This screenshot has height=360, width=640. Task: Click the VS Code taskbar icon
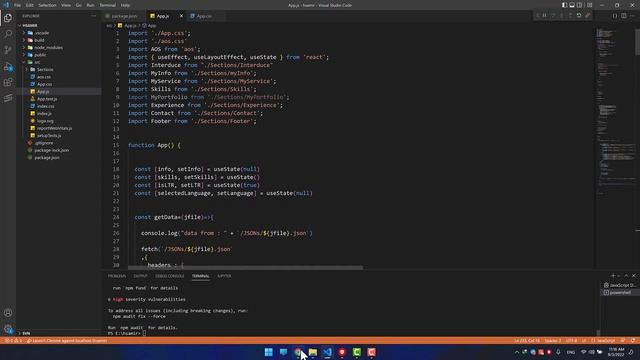[327, 352]
